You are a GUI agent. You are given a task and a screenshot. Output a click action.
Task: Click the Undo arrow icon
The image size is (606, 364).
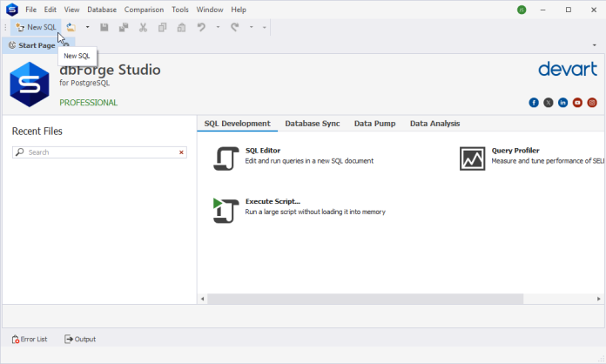coord(201,27)
